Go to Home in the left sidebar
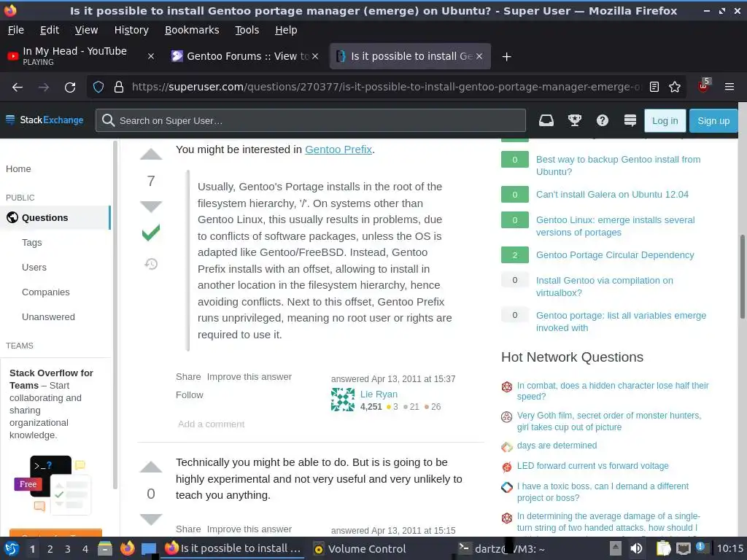The image size is (747, 560). (18, 169)
